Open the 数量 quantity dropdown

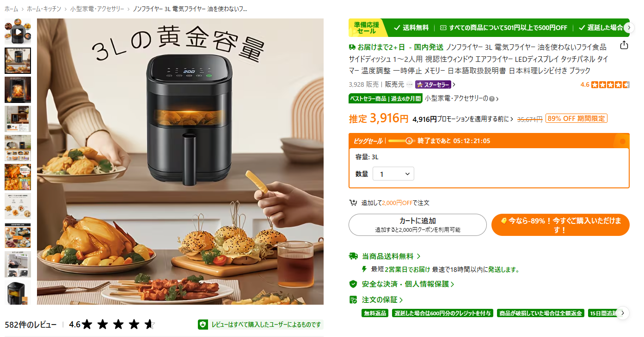(x=393, y=174)
